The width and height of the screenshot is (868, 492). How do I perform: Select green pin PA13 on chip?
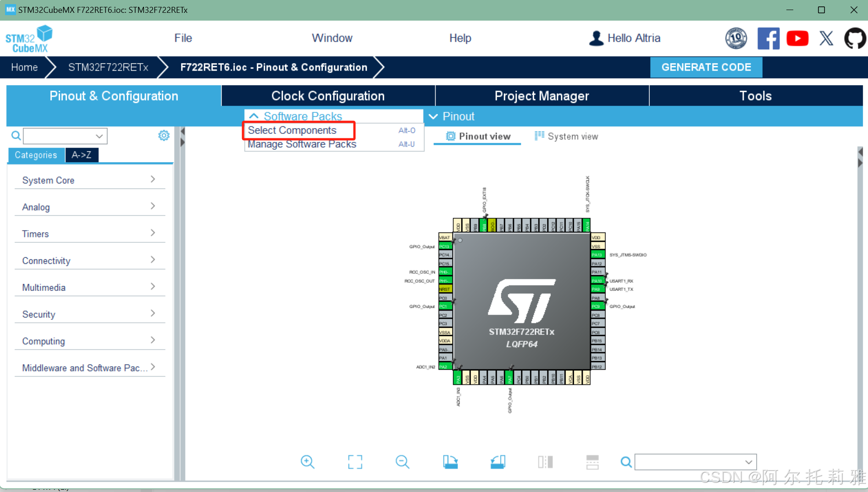coord(598,255)
